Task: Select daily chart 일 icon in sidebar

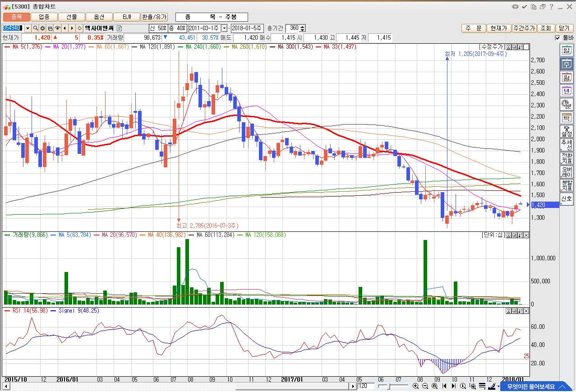Action: click(566, 50)
